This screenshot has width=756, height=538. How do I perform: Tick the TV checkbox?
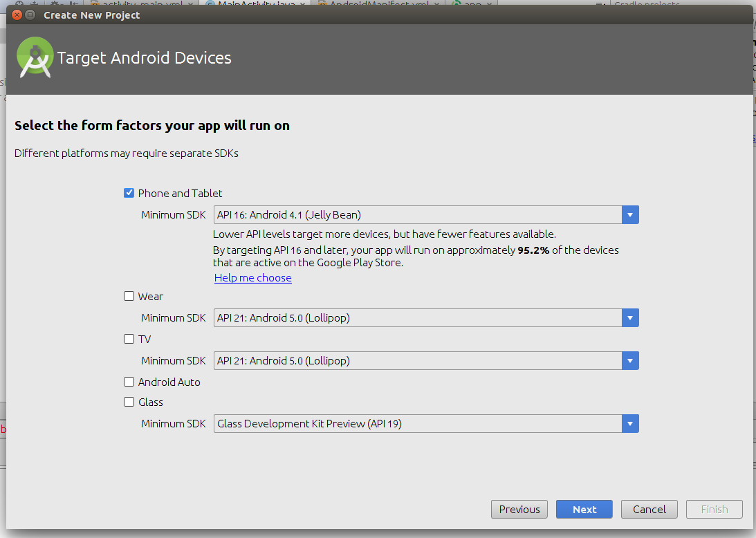pyautogui.click(x=129, y=339)
